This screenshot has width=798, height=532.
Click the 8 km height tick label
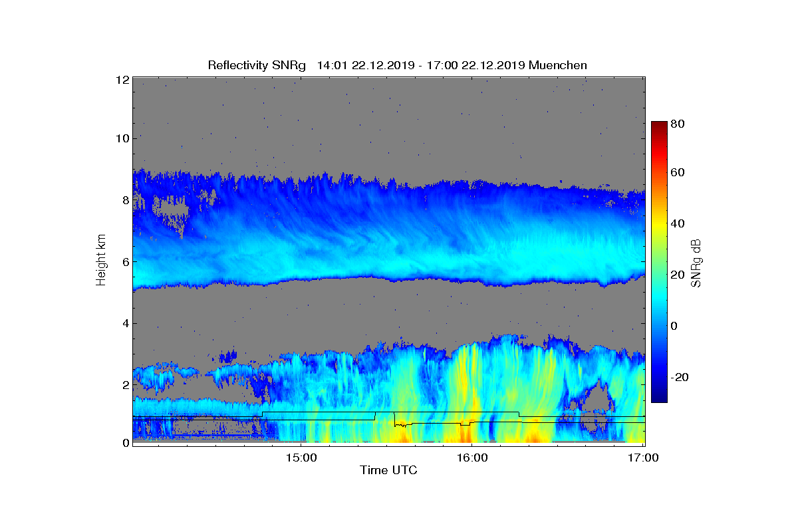click(125, 200)
